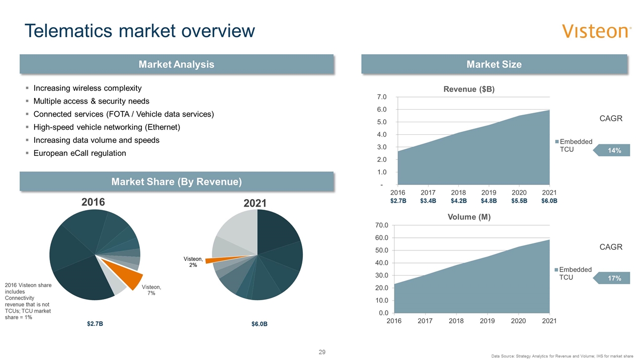Click the $6.0B value under 2021 in revenue chart
This screenshot has height=362, width=644.
pos(549,201)
